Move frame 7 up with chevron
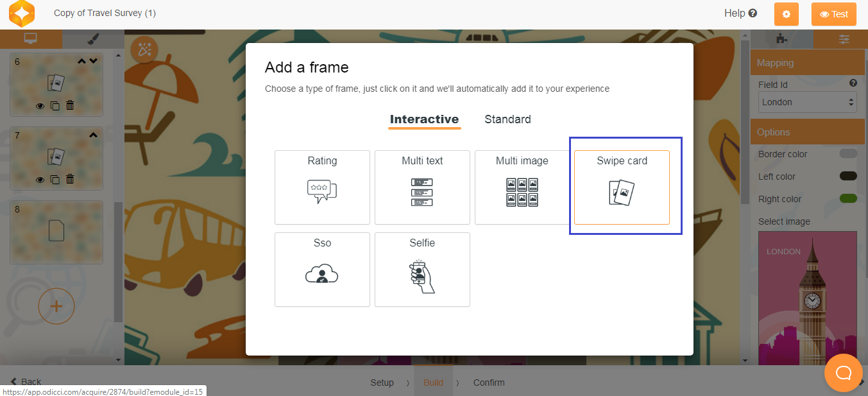 click(93, 135)
